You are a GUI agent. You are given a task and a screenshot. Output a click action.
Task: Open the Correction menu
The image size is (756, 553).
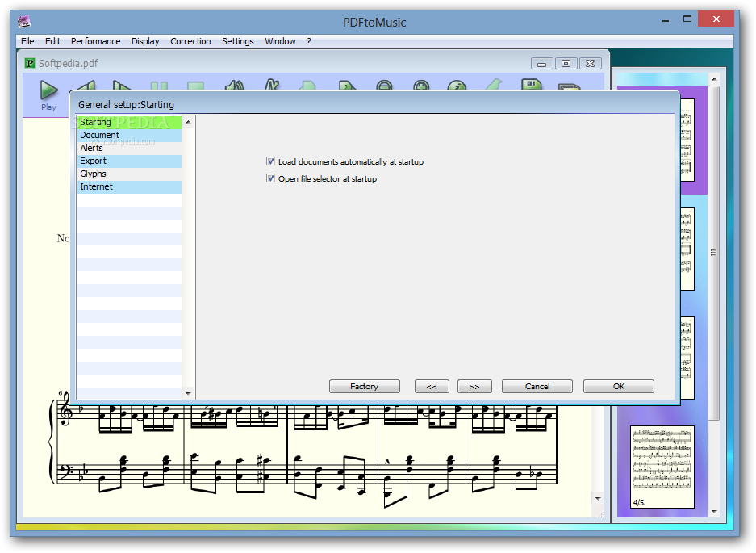pos(190,41)
